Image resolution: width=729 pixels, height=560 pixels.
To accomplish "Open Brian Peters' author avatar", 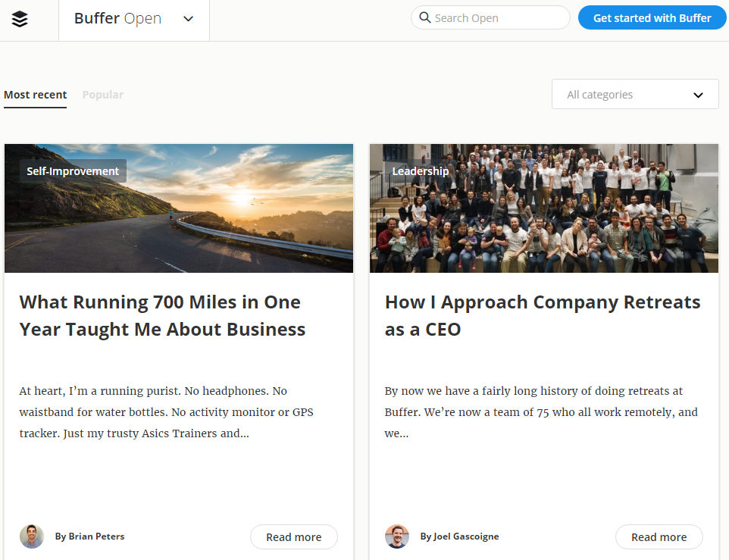I will tap(32, 537).
